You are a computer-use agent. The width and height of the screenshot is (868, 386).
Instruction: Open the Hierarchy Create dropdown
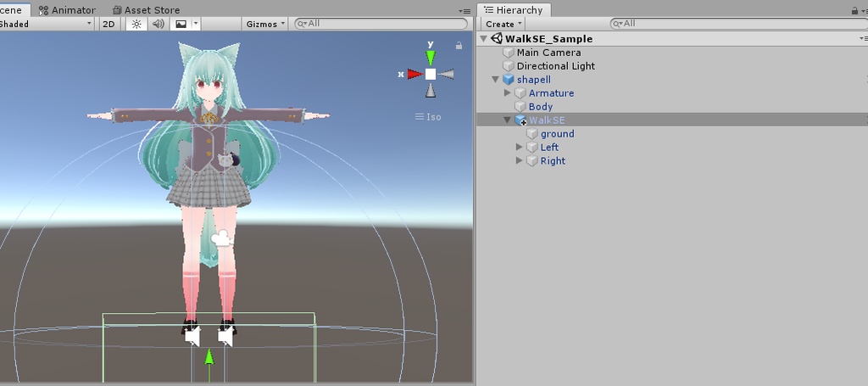click(504, 24)
